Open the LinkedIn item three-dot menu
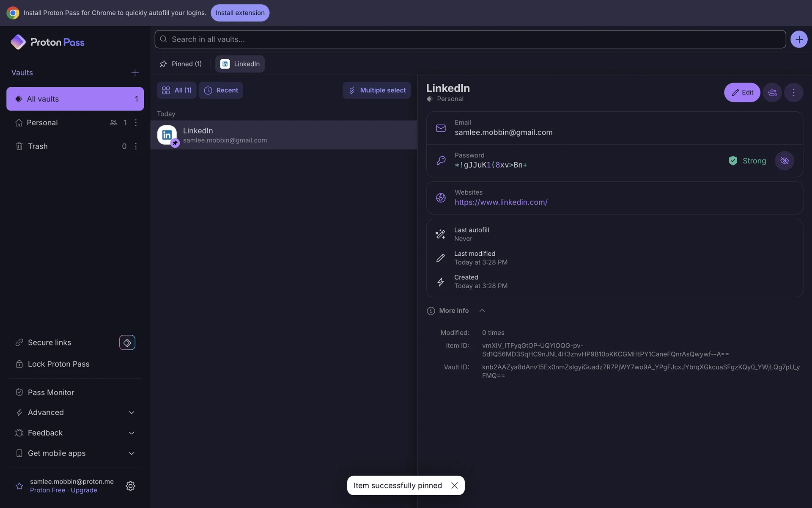812x508 pixels. 793,92
